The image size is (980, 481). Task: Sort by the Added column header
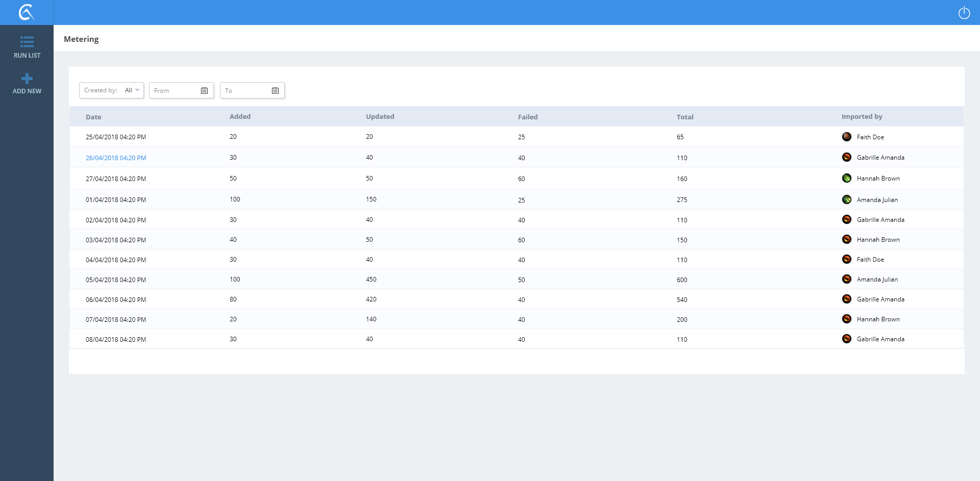[x=240, y=116]
